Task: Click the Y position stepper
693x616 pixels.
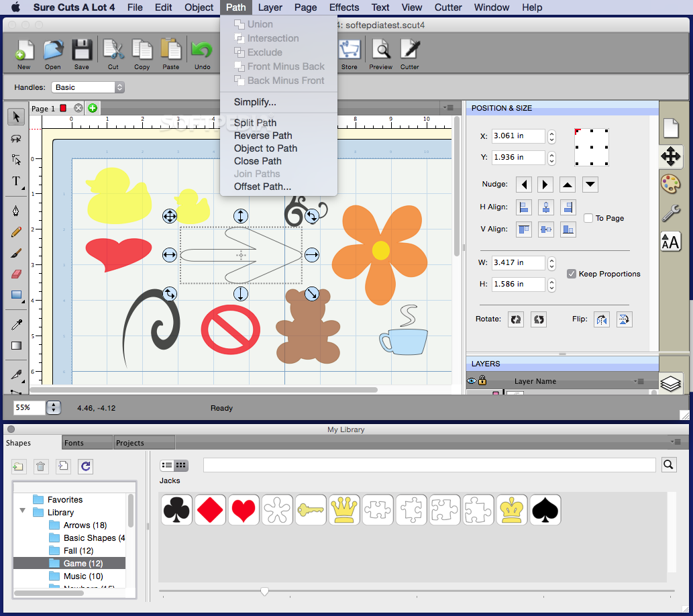Action: (x=551, y=158)
